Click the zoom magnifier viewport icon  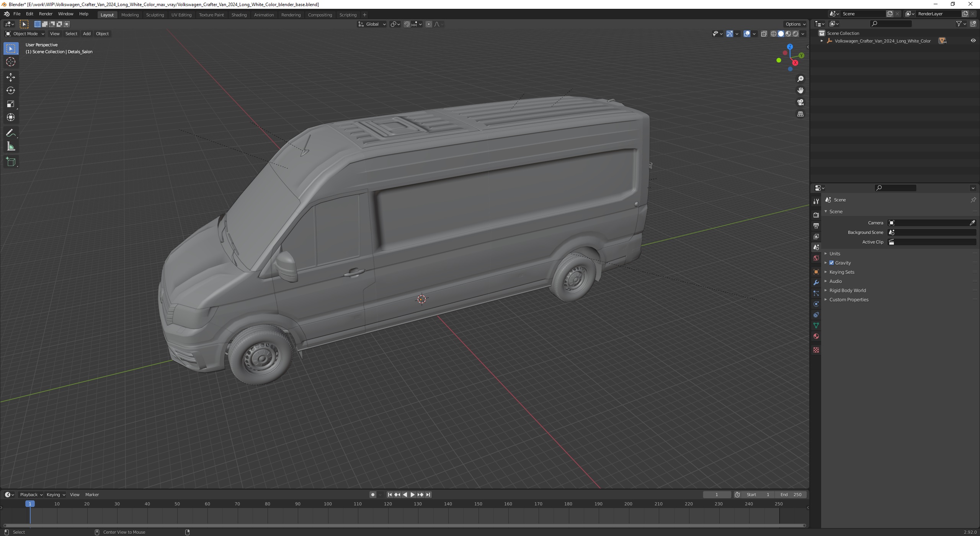[800, 78]
